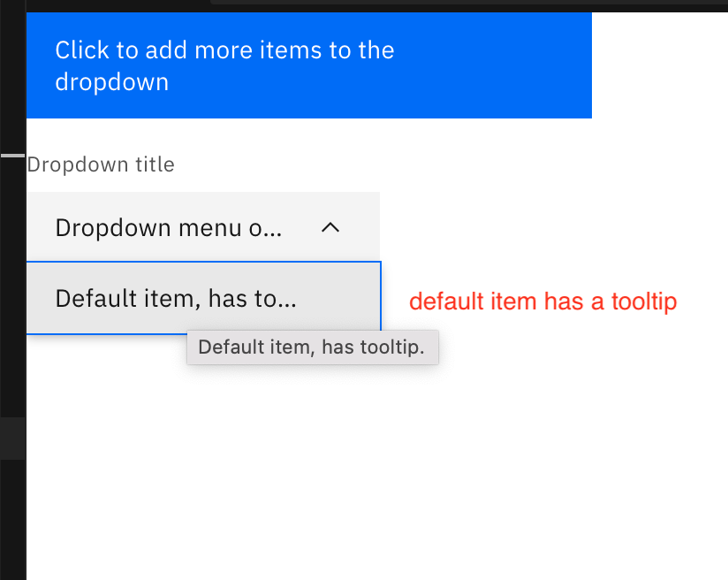Screen dimensions: 728x580
Task: Click the red 'default item has a tooltip' note
Action: tap(542, 301)
